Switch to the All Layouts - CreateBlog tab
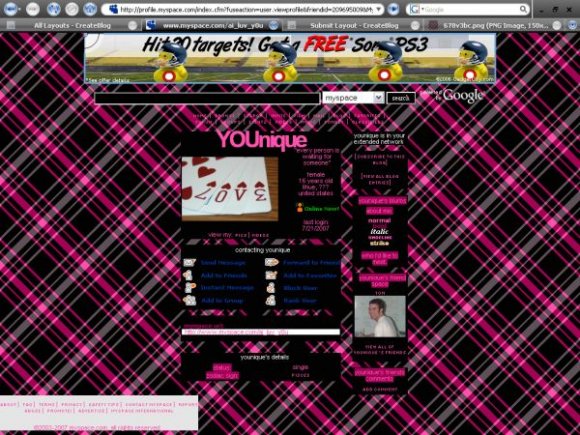Image resolution: width=580 pixels, height=435 pixels. pos(72,26)
